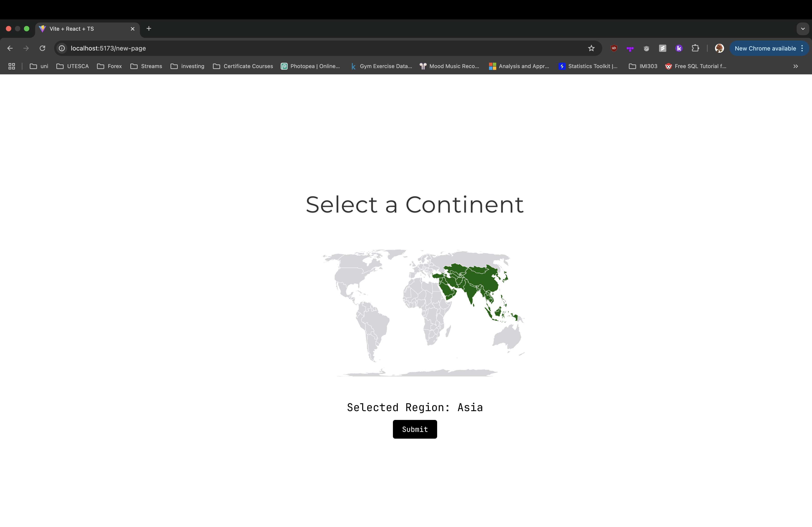
Task: Open the Extensions puzzle-piece menu
Action: (x=695, y=48)
